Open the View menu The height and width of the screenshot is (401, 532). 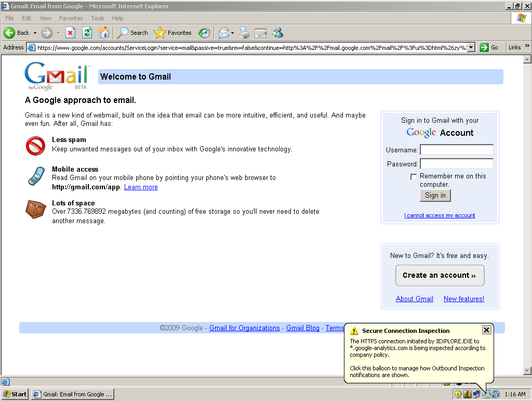click(x=46, y=18)
